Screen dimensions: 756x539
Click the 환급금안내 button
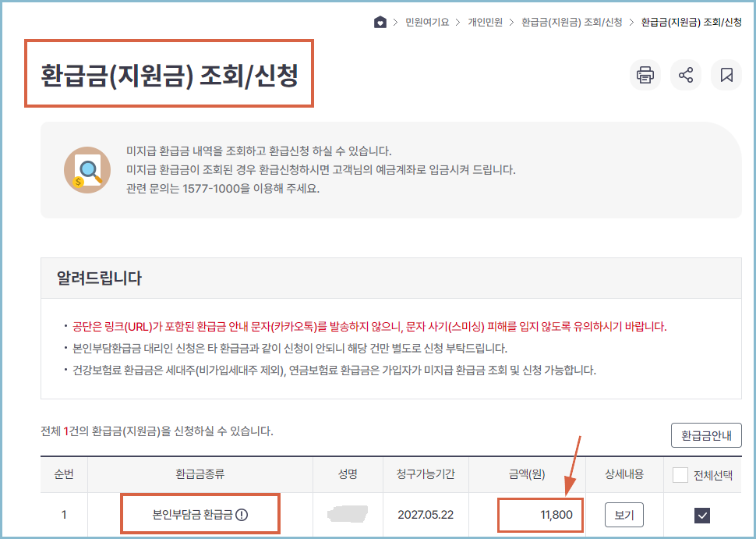[706, 436]
